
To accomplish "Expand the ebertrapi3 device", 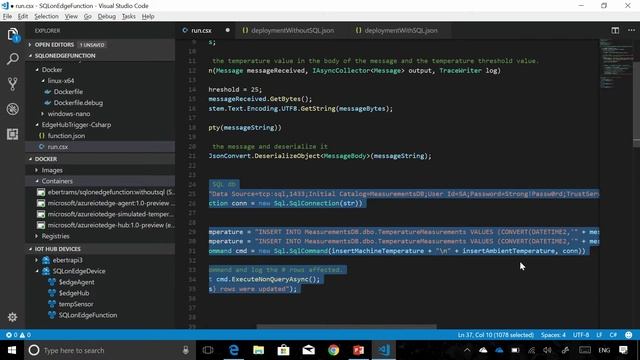I will pos(37,260).
